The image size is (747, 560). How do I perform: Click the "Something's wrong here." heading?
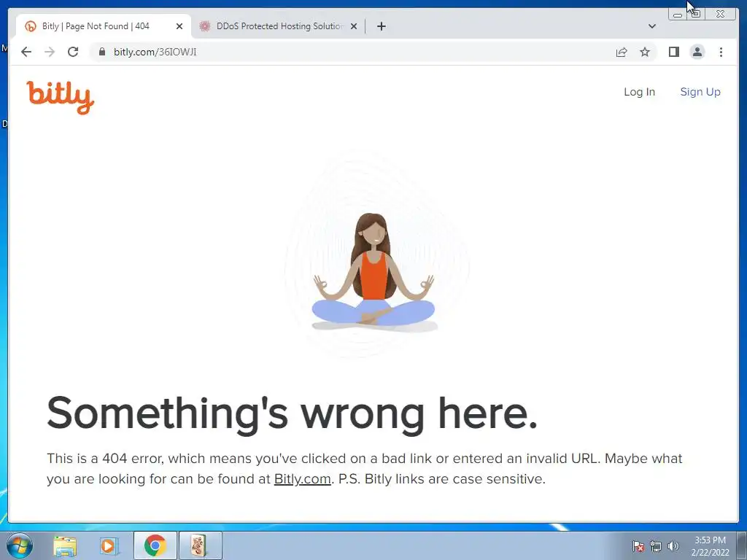point(292,413)
